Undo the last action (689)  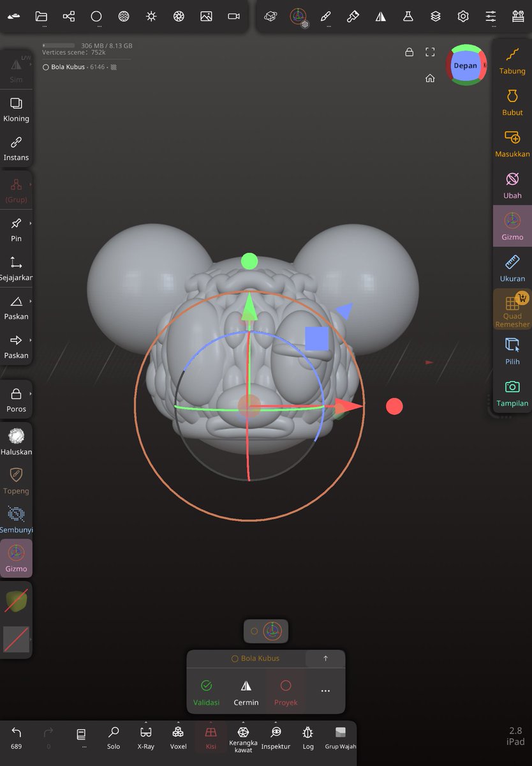click(x=17, y=738)
